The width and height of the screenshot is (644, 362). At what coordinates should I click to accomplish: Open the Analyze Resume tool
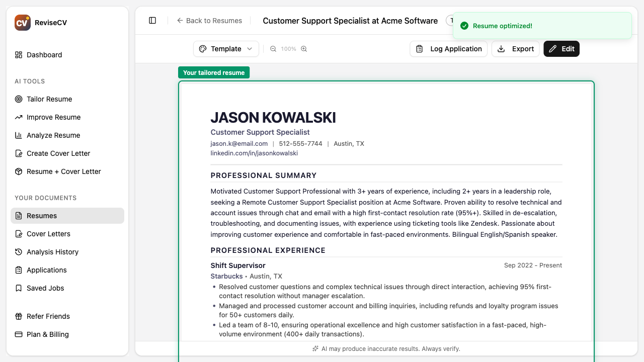(53, 135)
